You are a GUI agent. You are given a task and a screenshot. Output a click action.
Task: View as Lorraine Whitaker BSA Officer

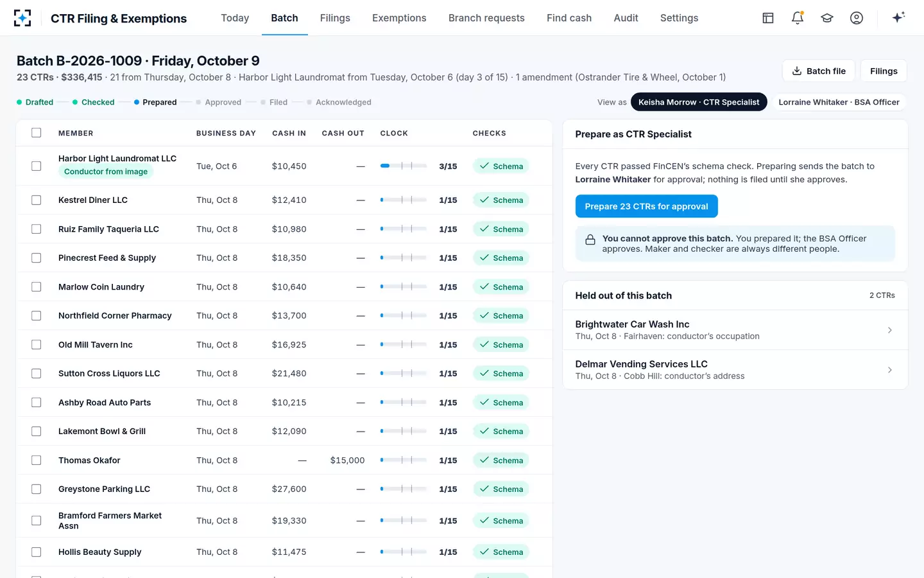tap(839, 102)
